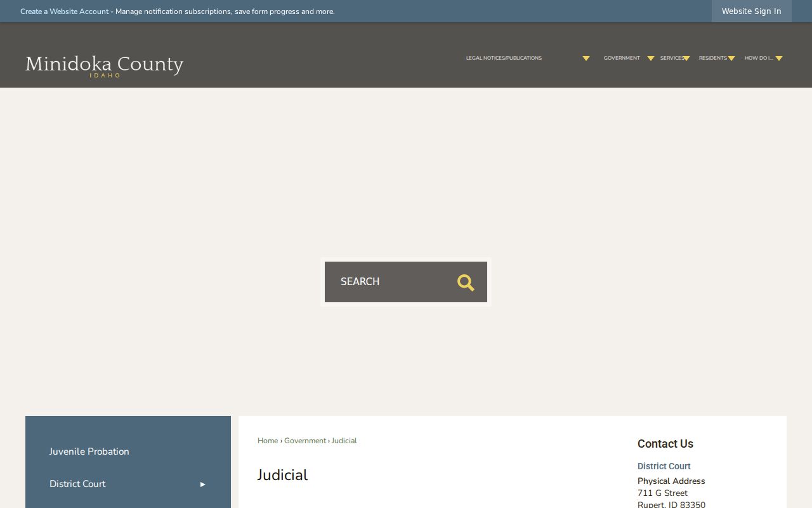Image resolution: width=812 pixels, height=508 pixels.
Task: Open the Services menu item
Action: coord(671,58)
